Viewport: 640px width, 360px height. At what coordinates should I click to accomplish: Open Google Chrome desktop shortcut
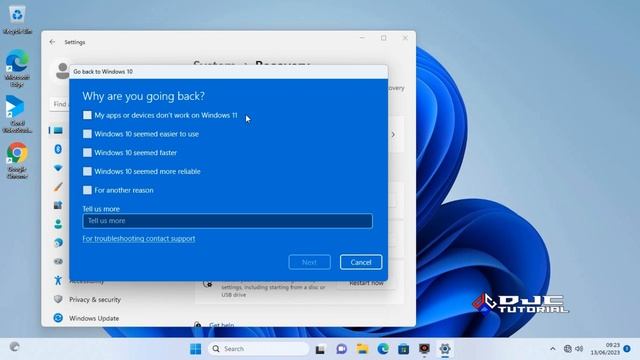click(17, 160)
